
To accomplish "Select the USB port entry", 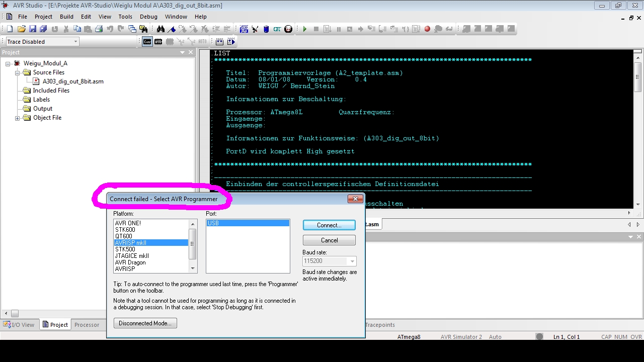I will tap(248, 223).
